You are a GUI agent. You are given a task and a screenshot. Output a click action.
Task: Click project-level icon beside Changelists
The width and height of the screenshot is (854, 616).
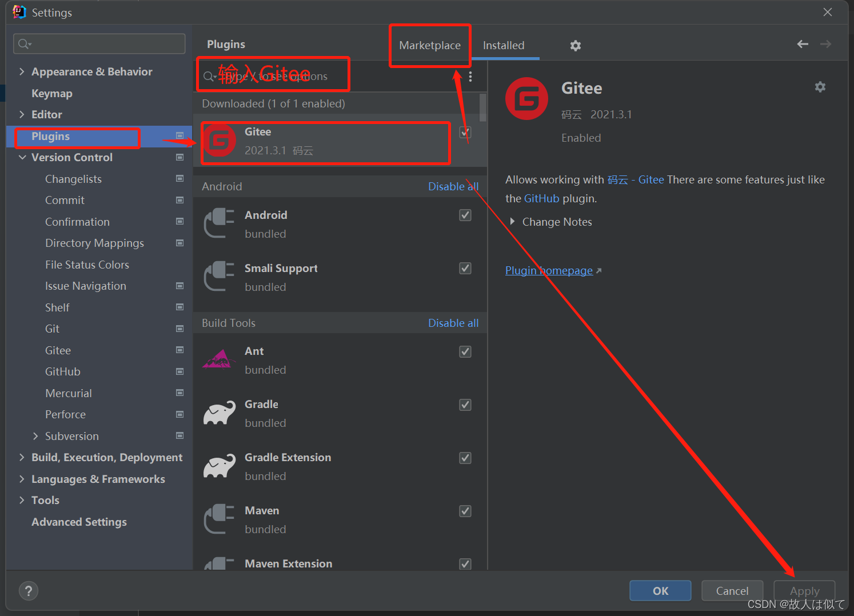click(180, 179)
